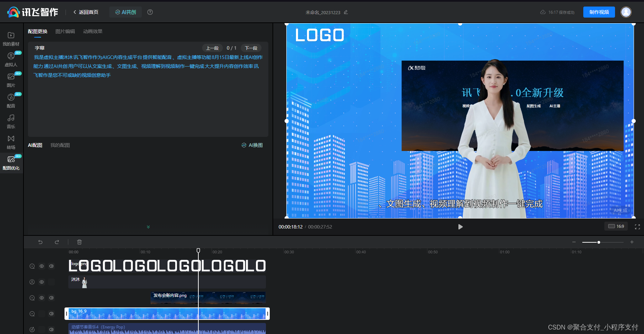The width and height of the screenshot is (644, 334).
Task: Open the 我的素材 (My Materials) sidebar panel
Action: [x=11, y=39]
